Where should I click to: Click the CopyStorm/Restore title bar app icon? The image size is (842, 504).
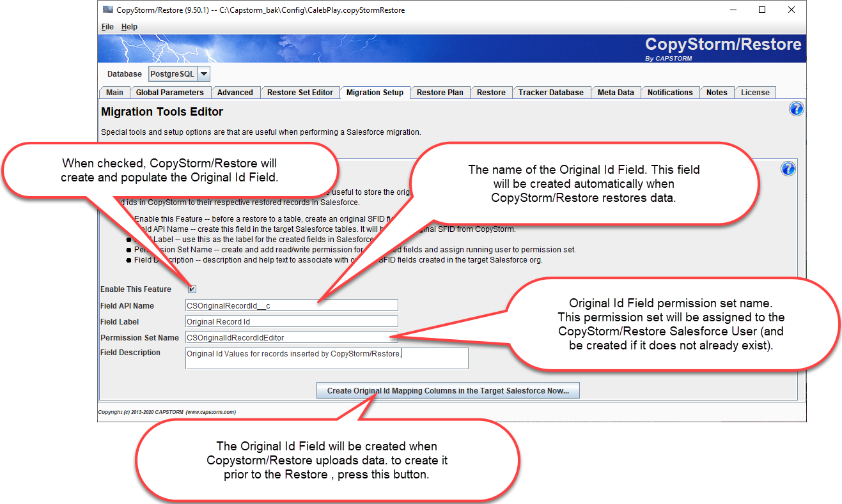click(107, 10)
